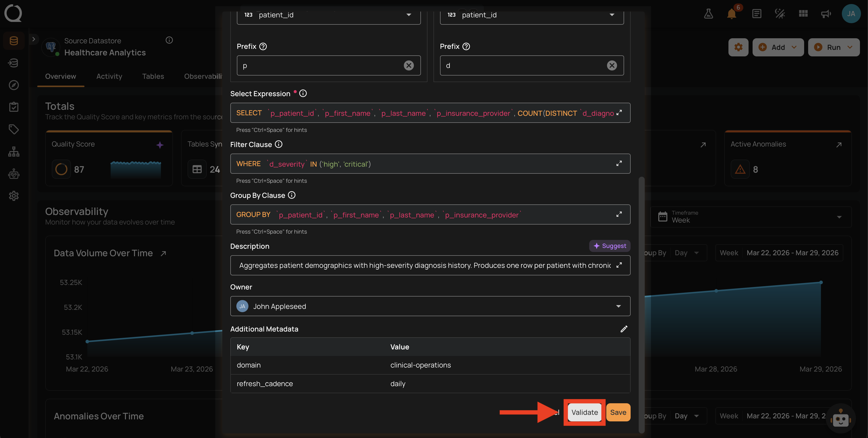Click the info icon beside Filter Clause
868x438 pixels.
point(278,144)
